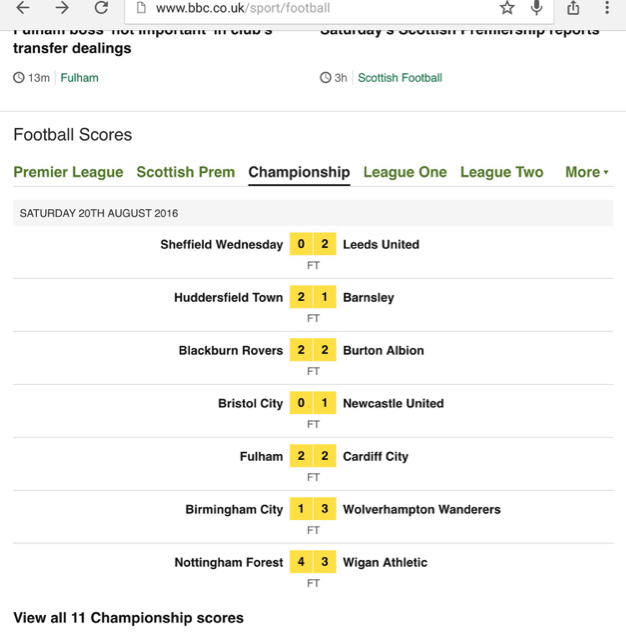This screenshot has width=626, height=640.
Task: Open the share icon in toolbar
Action: click(x=573, y=7)
